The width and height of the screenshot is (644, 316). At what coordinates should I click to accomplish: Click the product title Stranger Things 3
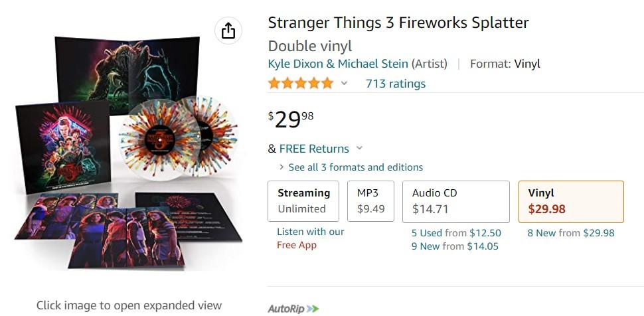[x=398, y=23]
